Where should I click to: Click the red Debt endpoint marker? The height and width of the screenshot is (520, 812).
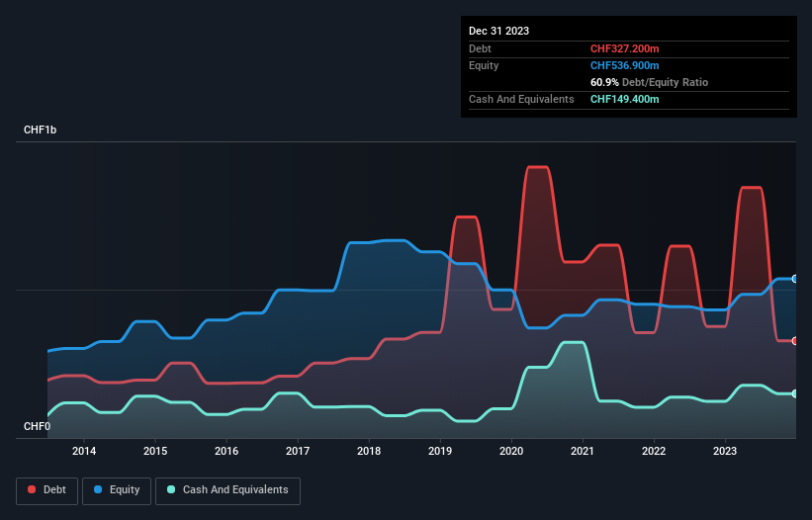[795, 341]
